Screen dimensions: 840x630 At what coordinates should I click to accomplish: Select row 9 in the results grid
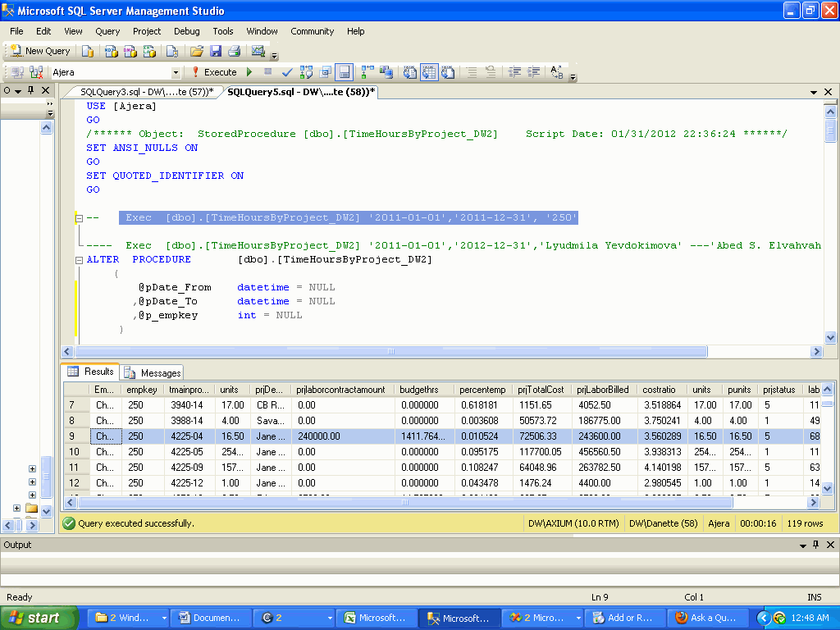[73, 436]
